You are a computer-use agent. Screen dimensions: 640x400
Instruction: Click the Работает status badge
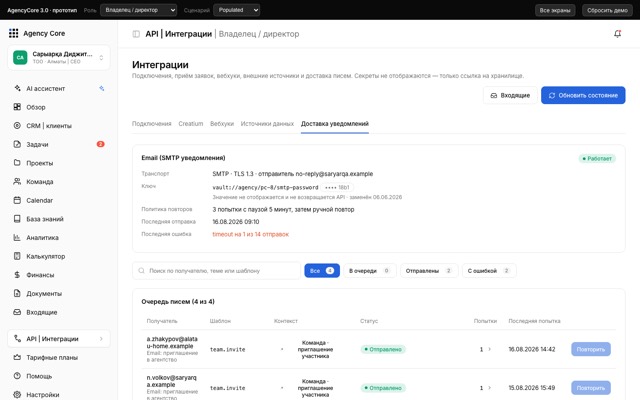tap(597, 158)
